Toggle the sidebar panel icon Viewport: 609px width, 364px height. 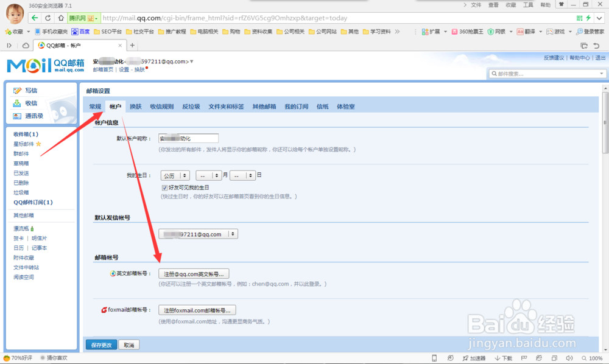click(9, 46)
